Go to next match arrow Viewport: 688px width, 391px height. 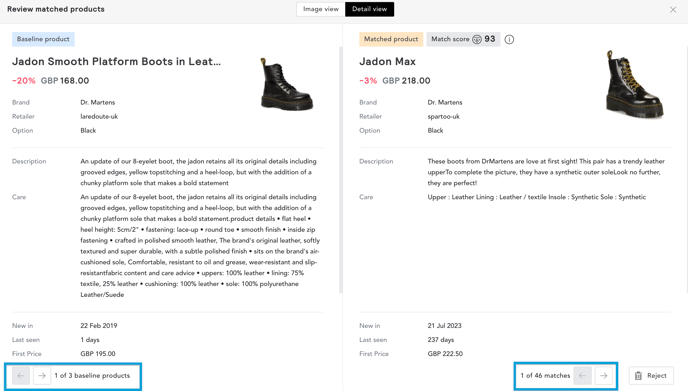pyautogui.click(x=604, y=376)
